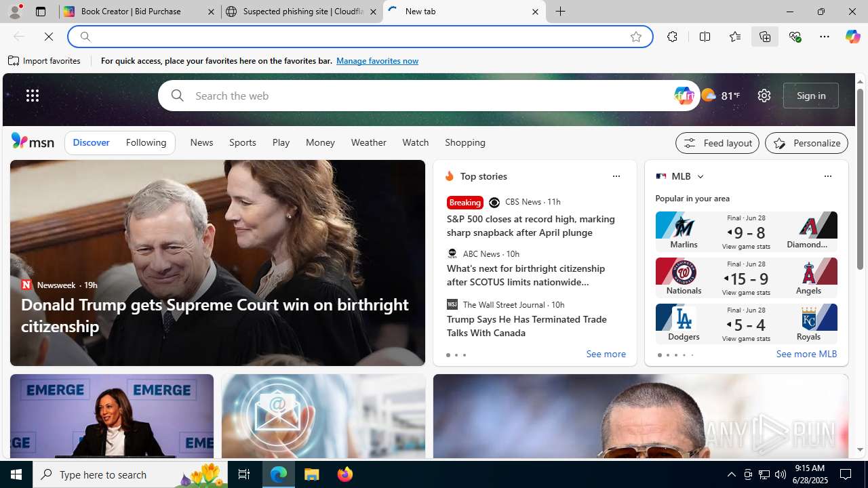
Task: Open the weather 81°F widget
Action: 720,96
